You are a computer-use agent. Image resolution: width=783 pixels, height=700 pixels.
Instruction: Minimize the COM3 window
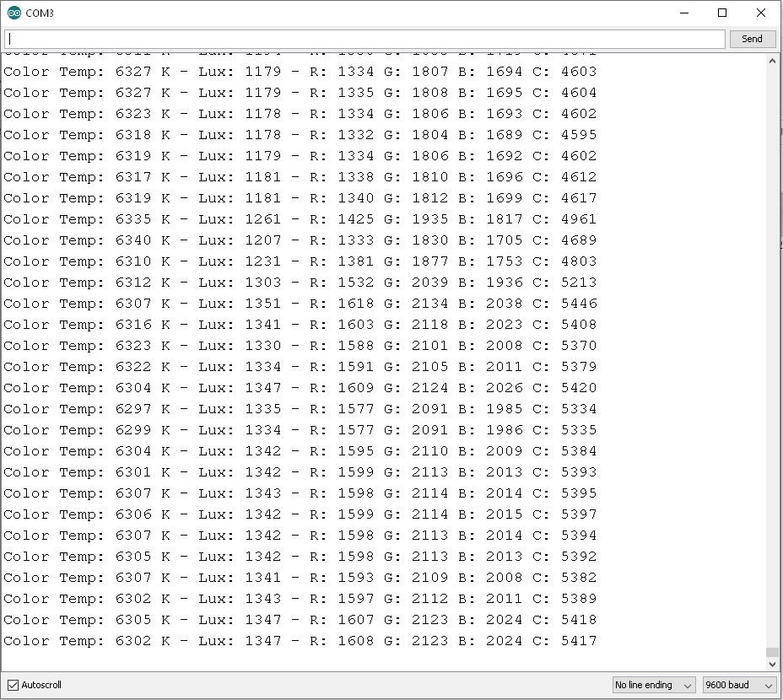[684, 13]
